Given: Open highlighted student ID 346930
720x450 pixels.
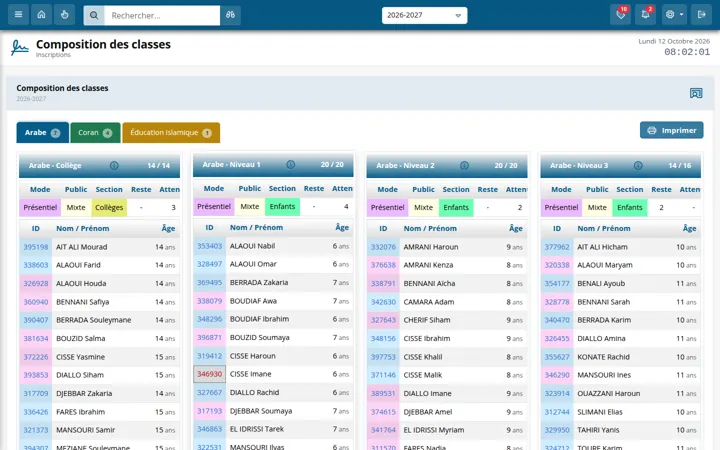Looking at the screenshot, I should coord(209,374).
